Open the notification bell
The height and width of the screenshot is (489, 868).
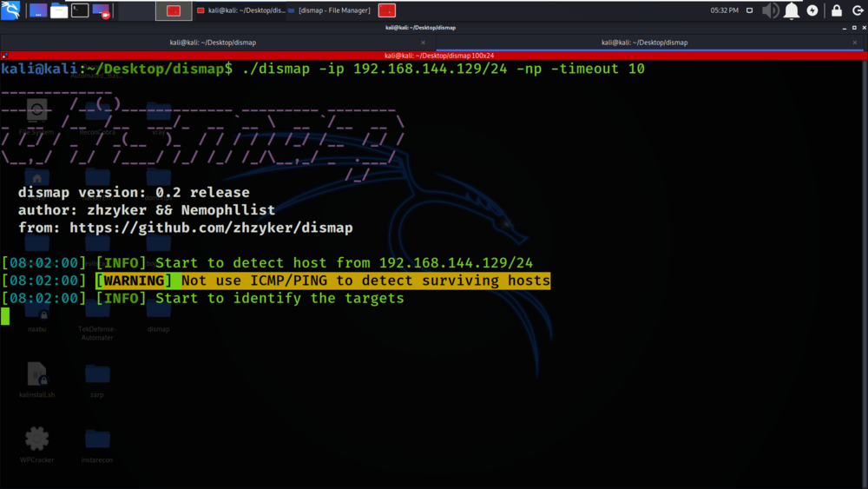(792, 10)
